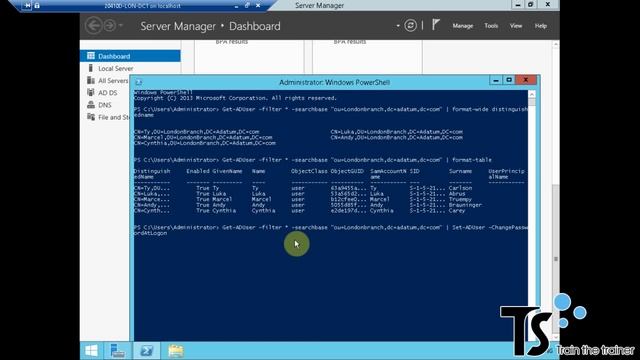
Task: Click the Local Server icon in sidebar
Action: pyautogui.click(x=91, y=68)
